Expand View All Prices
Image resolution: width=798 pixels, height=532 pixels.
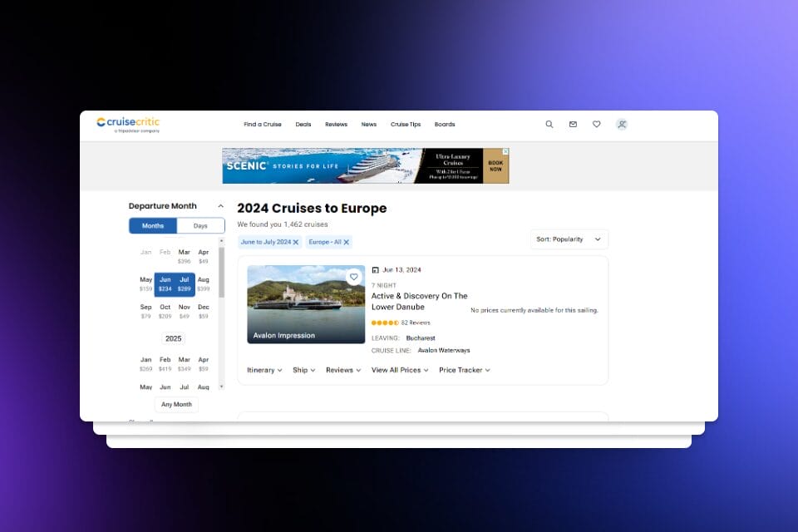400,370
